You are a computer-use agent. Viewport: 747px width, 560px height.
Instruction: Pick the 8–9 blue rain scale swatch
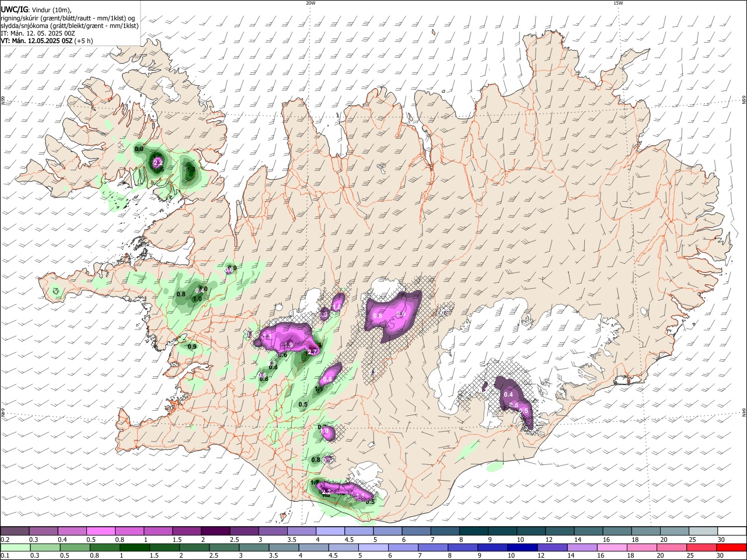pyautogui.click(x=463, y=547)
